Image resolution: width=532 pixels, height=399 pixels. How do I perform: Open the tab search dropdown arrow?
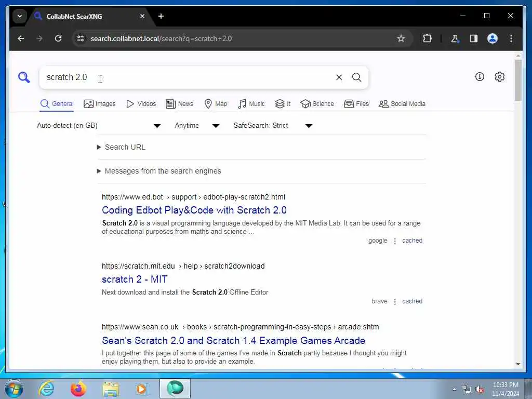[20, 16]
